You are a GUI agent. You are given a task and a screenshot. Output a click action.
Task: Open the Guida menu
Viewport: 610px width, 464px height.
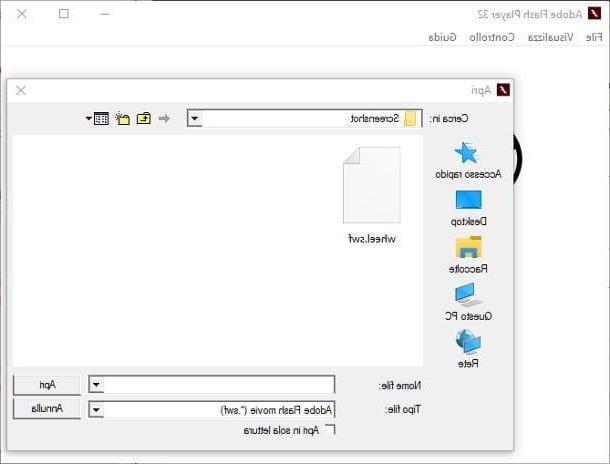[x=442, y=37]
